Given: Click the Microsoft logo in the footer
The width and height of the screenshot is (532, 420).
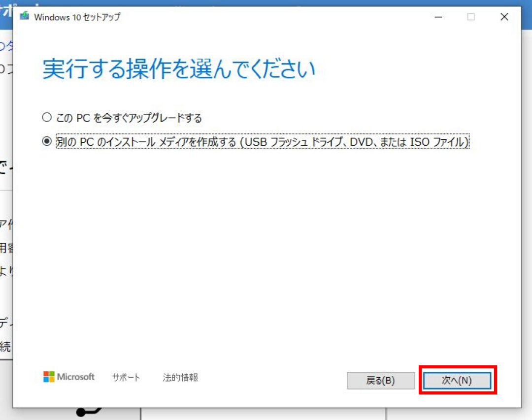Looking at the screenshot, I should point(69,377).
